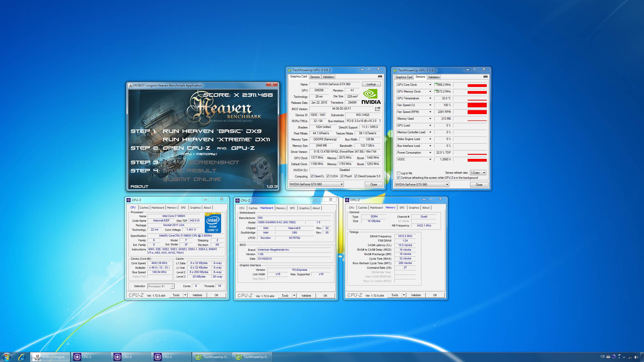644x362 pixels.
Task: Click the second TechPowerUp GPU-Z taskbar button
Action: pyautogui.click(x=252, y=357)
